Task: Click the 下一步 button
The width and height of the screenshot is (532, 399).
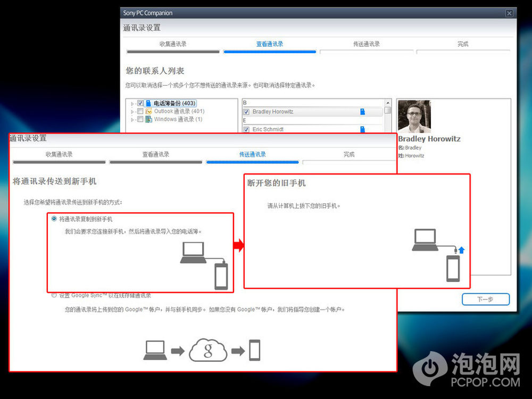Action: tap(486, 299)
